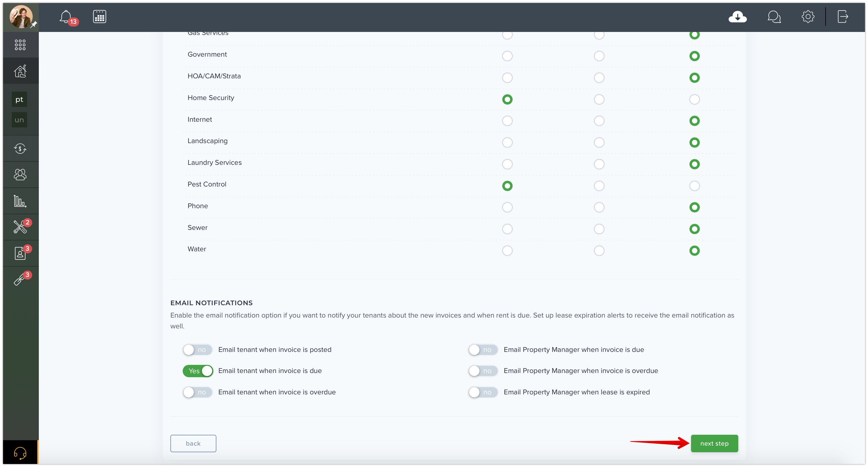The width and height of the screenshot is (868, 467).
Task: Open the calendar icon in top bar
Action: click(x=99, y=17)
